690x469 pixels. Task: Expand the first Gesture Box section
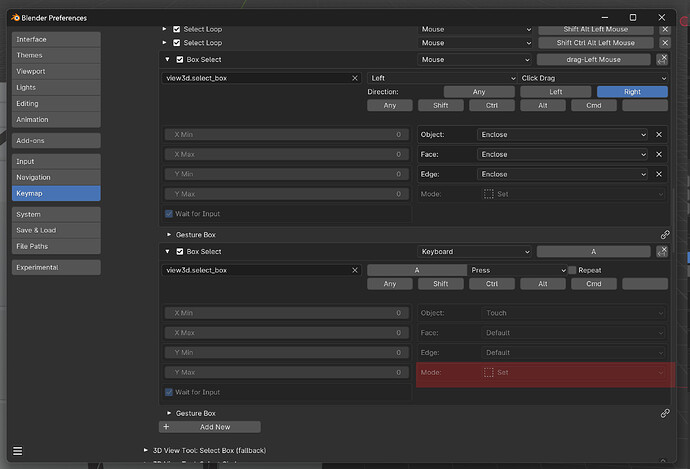click(169, 235)
